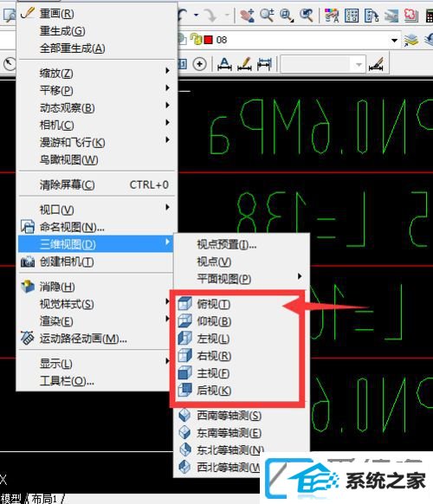Select Front view (主视) cube icon
Viewport: 433px width, 504px height.
point(185,373)
